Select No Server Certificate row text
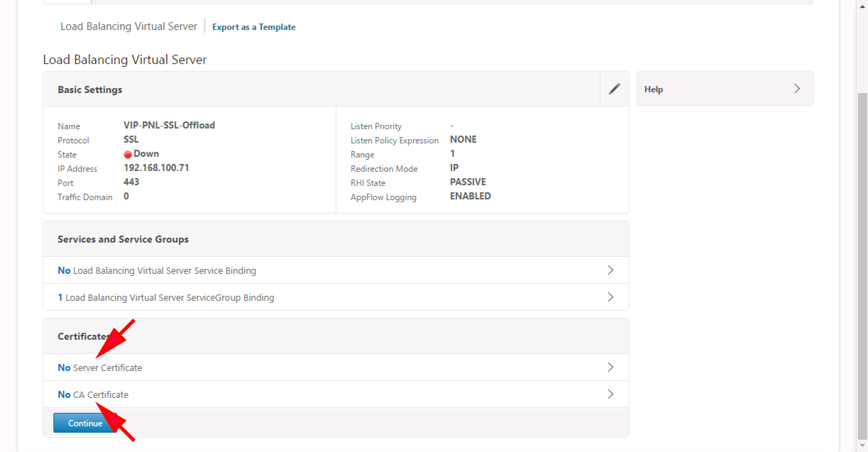Viewport: 868px width, 452px height. [100, 368]
